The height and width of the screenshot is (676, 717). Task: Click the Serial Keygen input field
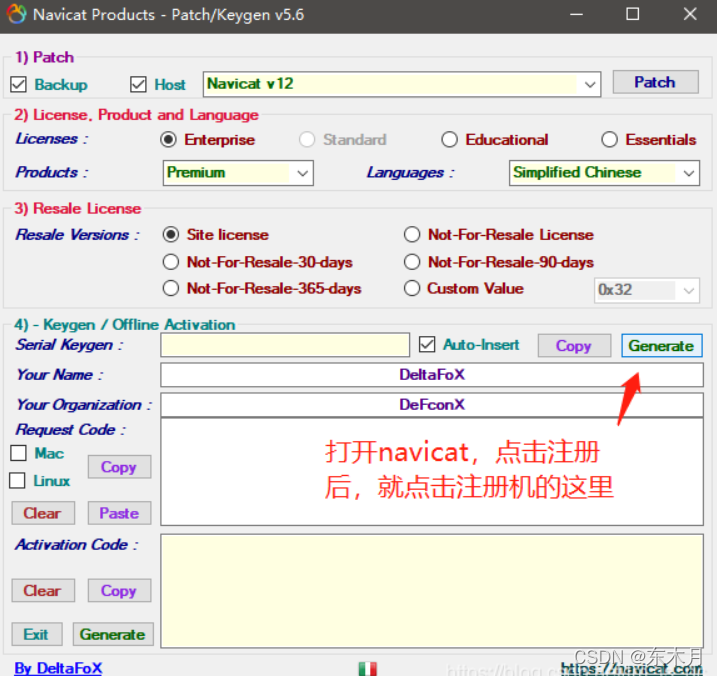pos(285,345)
